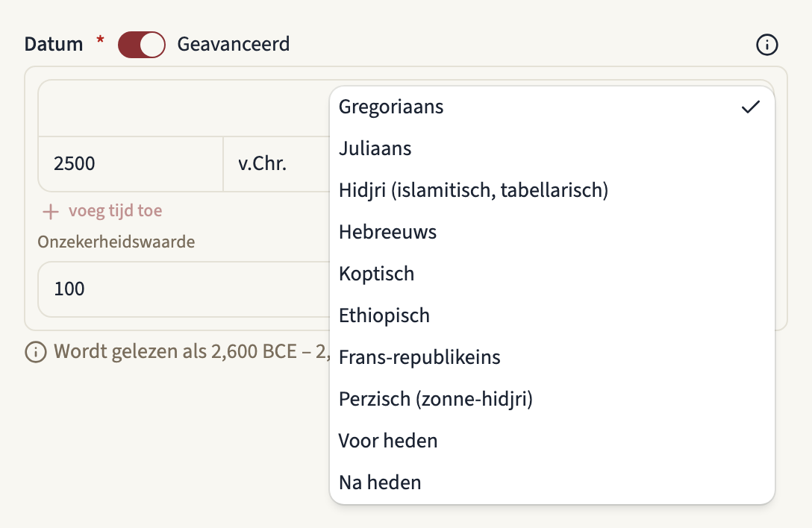Choose Hidjri (islamitisch, tabellarisch)
Screen dimensions: 812x528
pyautogui.click(x=552, y=190)
